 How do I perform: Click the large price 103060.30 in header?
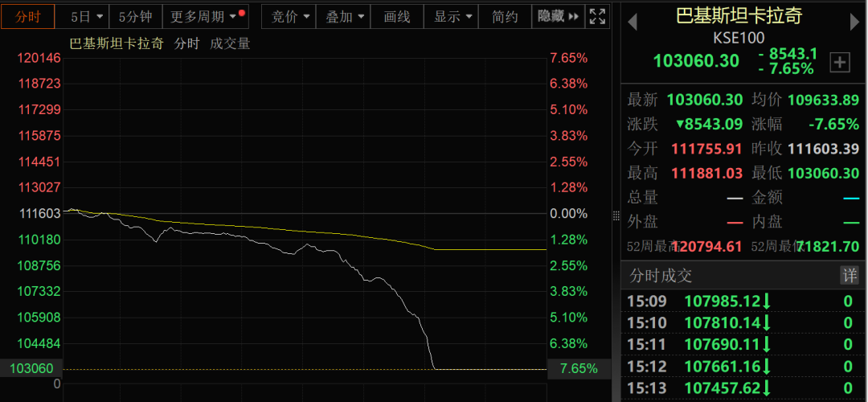coord(696,60)
